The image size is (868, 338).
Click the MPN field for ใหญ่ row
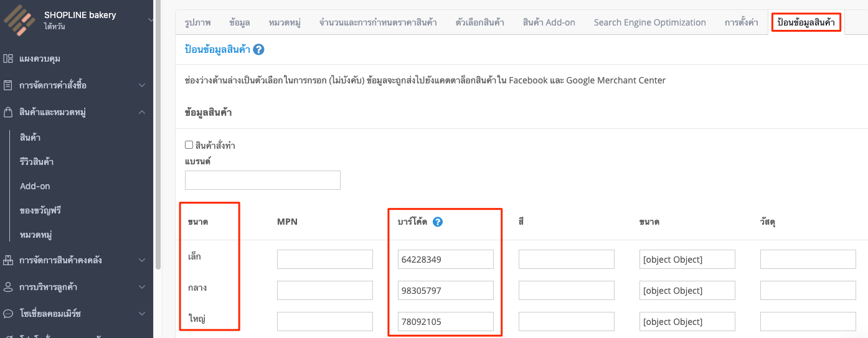pyautogui.click(x=325, y=322)
